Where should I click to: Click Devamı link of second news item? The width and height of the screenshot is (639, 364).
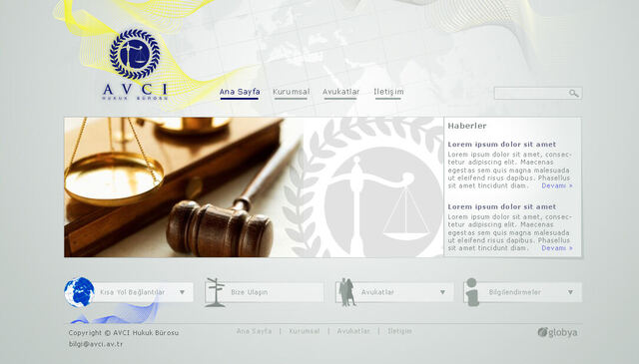[x=557, y=248]
